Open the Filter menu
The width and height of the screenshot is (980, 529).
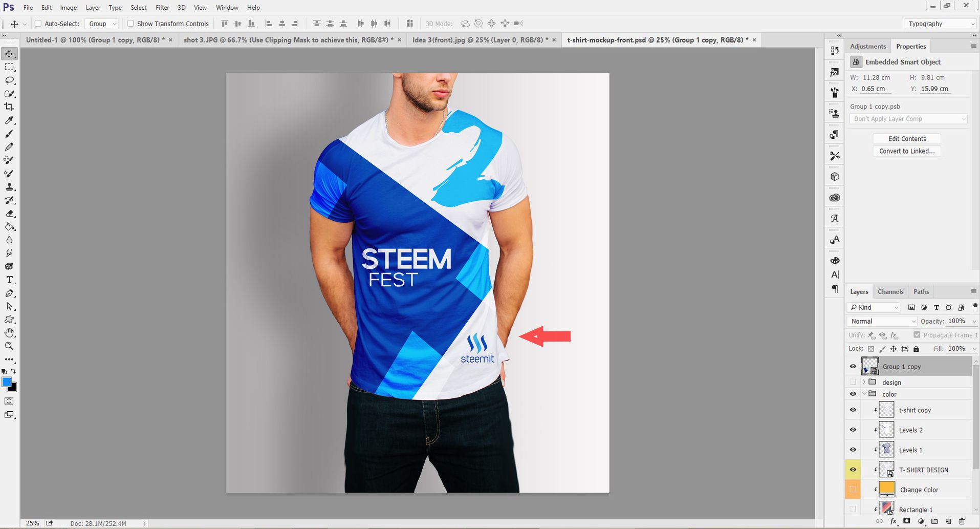(x=162, y=8)
